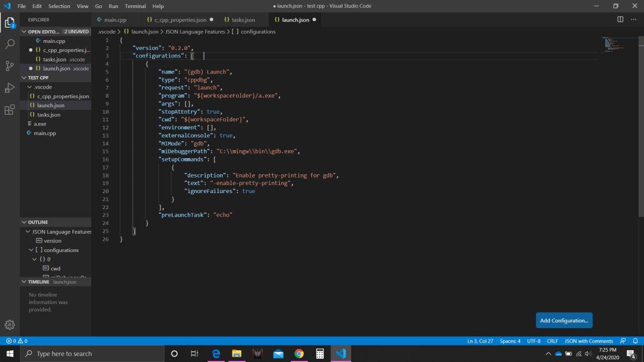Change indentation via Spaces: 4
The height and width of the screenshot is (362, 644).
(510, 341)
